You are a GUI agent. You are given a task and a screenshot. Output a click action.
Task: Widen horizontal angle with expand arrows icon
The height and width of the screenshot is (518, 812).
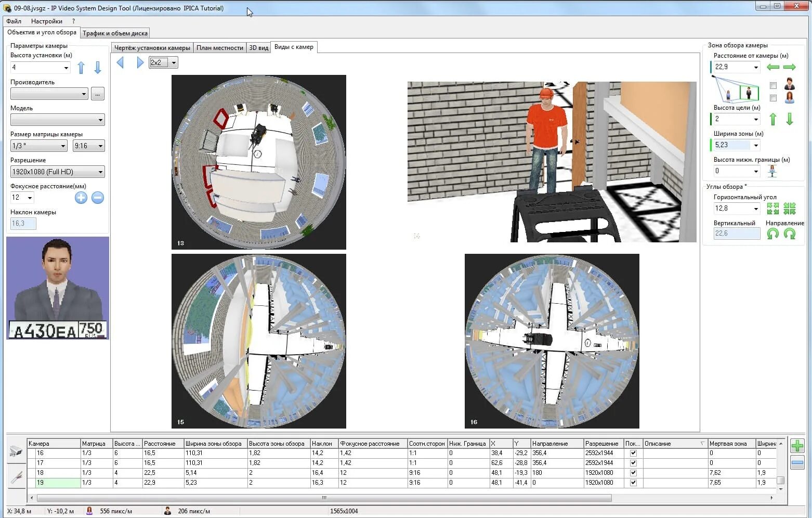[x=773, y=209]
